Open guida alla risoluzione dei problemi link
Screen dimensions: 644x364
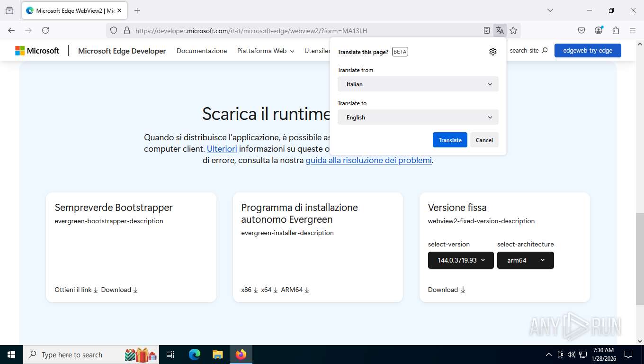point(368,160)
